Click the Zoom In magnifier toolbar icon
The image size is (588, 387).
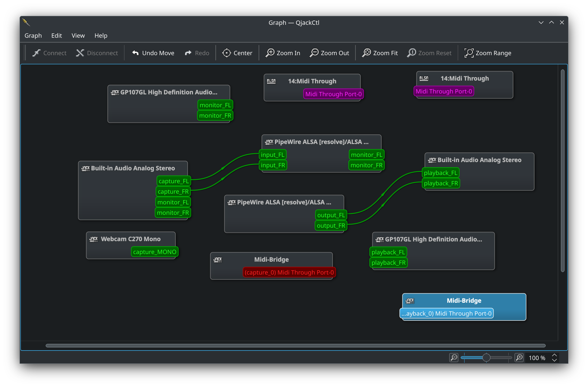[270, 53]
